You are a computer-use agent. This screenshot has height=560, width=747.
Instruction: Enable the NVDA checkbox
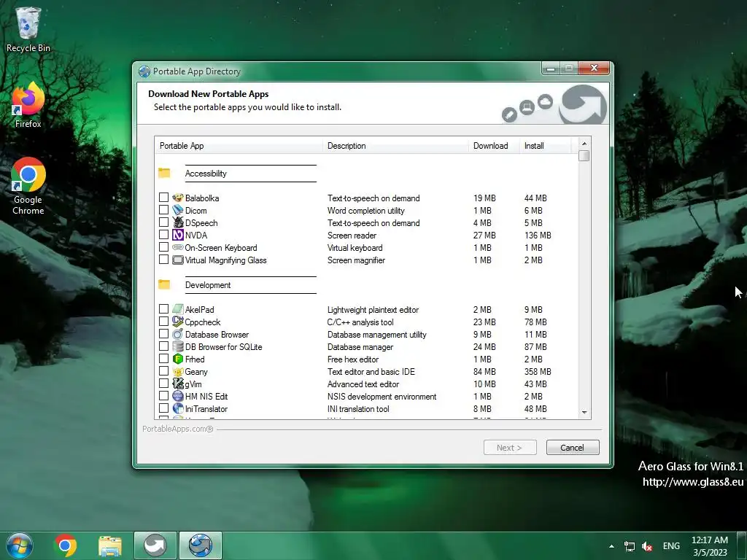pyautogui.click(x=163, y=234)
